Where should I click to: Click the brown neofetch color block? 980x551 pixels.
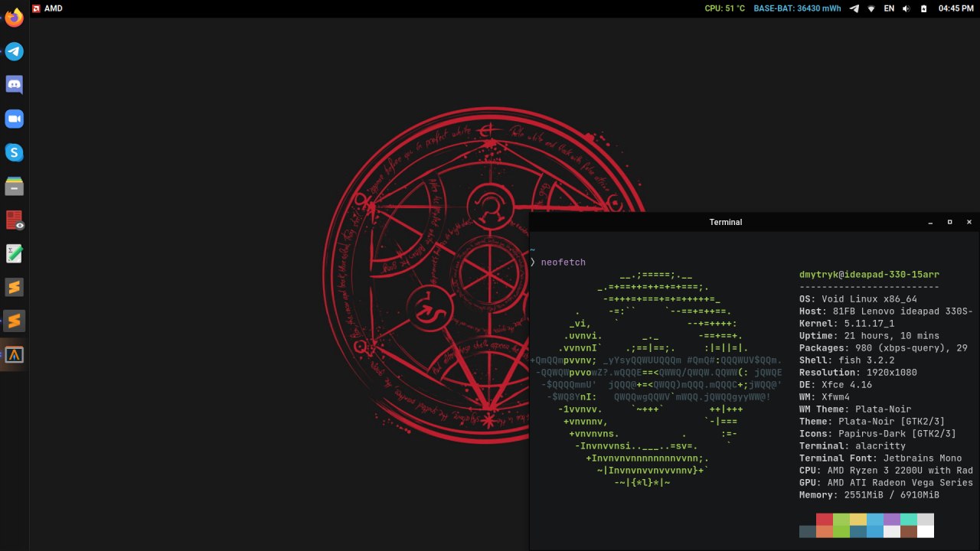click(909, 532)
